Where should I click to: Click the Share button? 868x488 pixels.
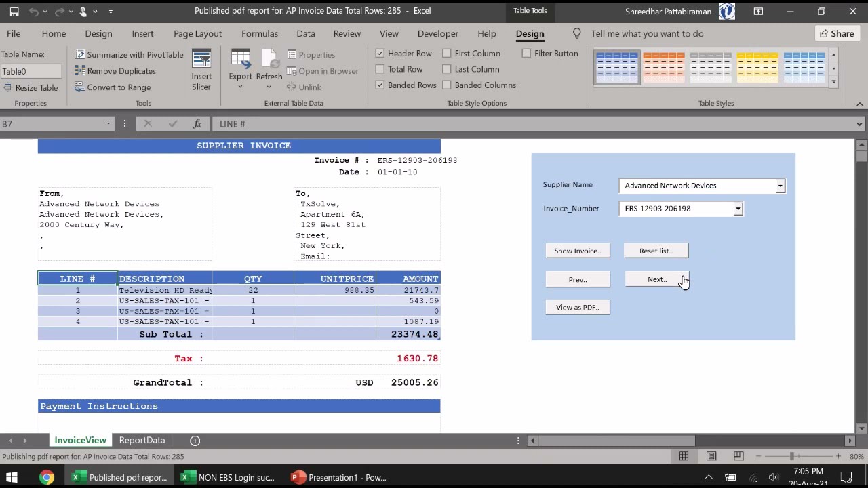pyautogui.click(x=837, y=33)
